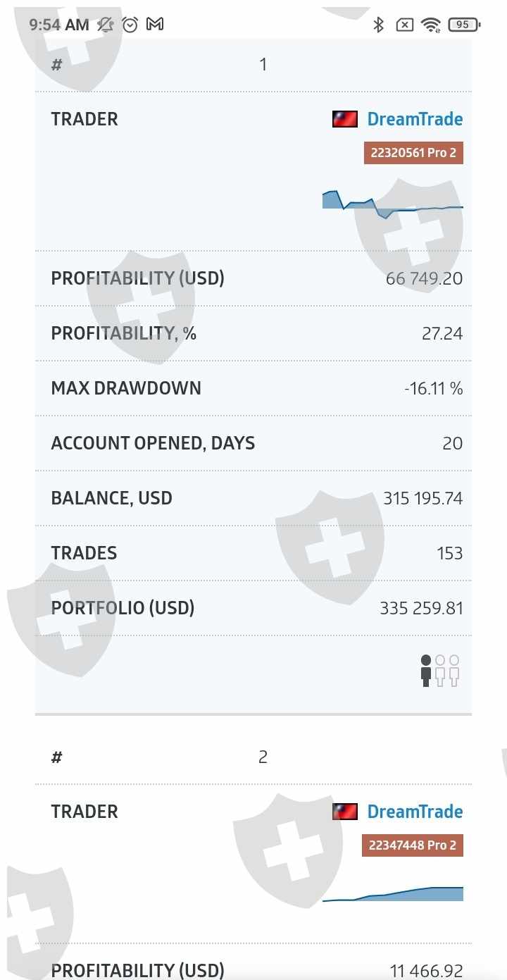
Task: Tap the 335 259.81 portfolio value
Action: (x=421, y=608)
